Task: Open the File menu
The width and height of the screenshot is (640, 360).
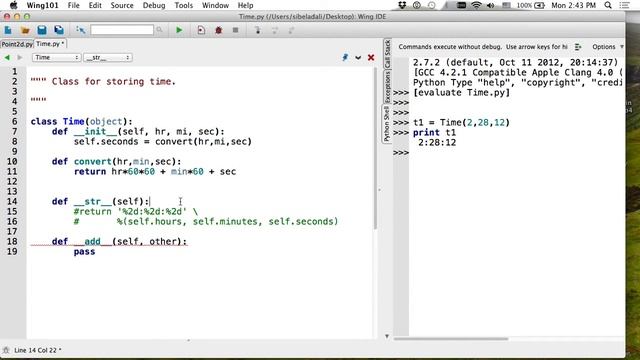Action: [73, 5]
